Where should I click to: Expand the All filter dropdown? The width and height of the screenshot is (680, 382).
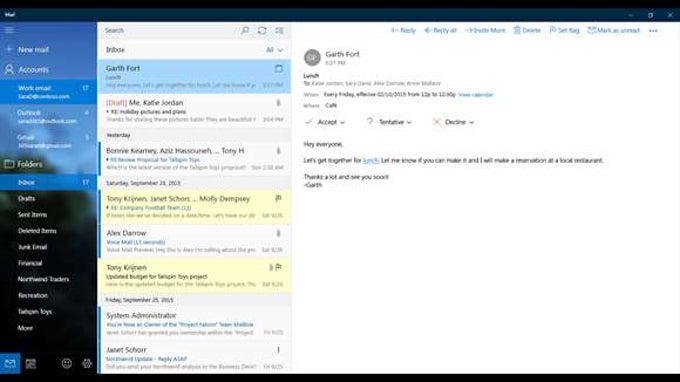(274, 50)
